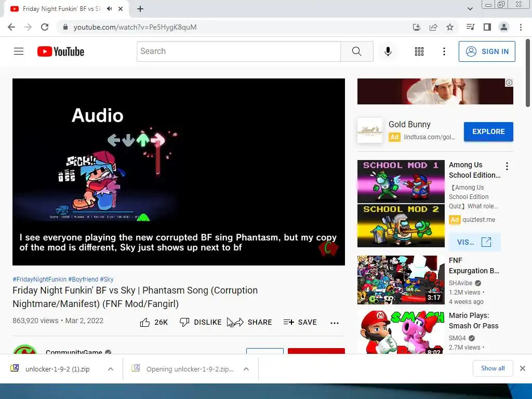Open the YouTube hamburger guide menu
532x399 pixels.
pyautogui.click(x=19, y=51)
